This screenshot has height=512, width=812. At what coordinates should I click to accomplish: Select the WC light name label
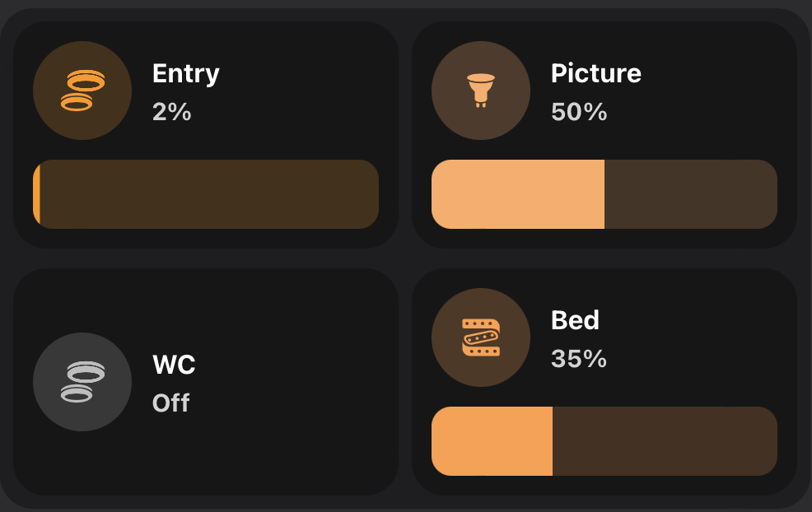tap(174, 365)
